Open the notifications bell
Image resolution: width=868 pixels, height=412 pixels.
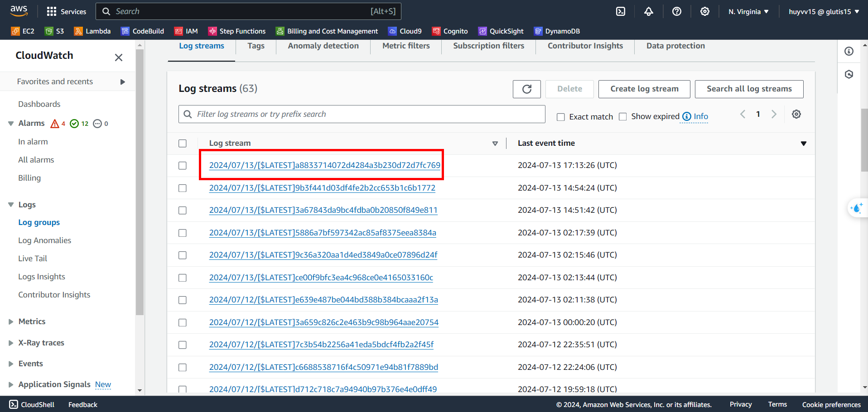click(649, 11)
